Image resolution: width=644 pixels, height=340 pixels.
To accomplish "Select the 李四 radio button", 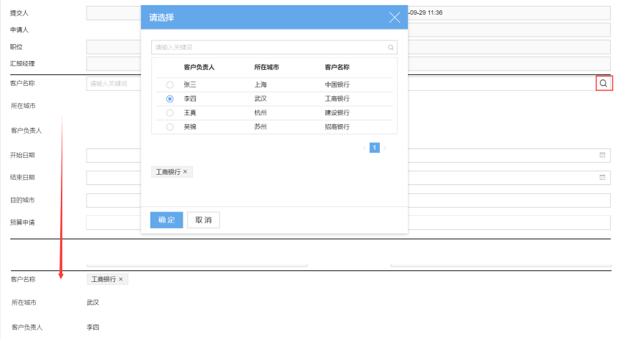I will coord(169,98).
